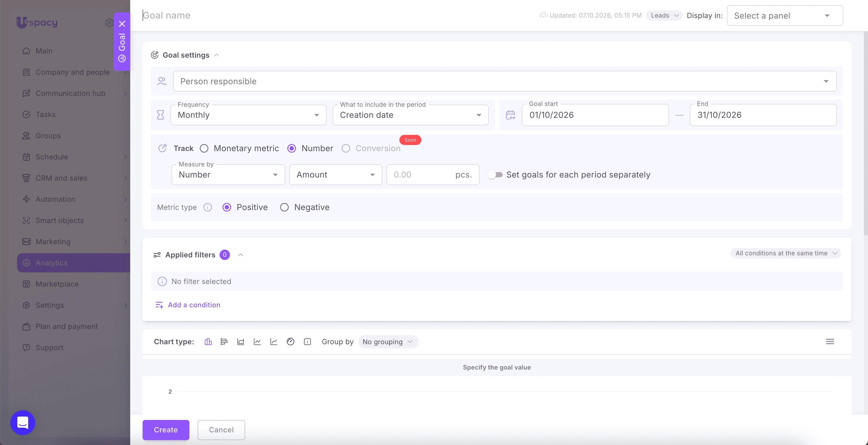The height and width of the screenshot is (445, 868).
Task: Click the Cancel button
Action: [x=221, y=430]
